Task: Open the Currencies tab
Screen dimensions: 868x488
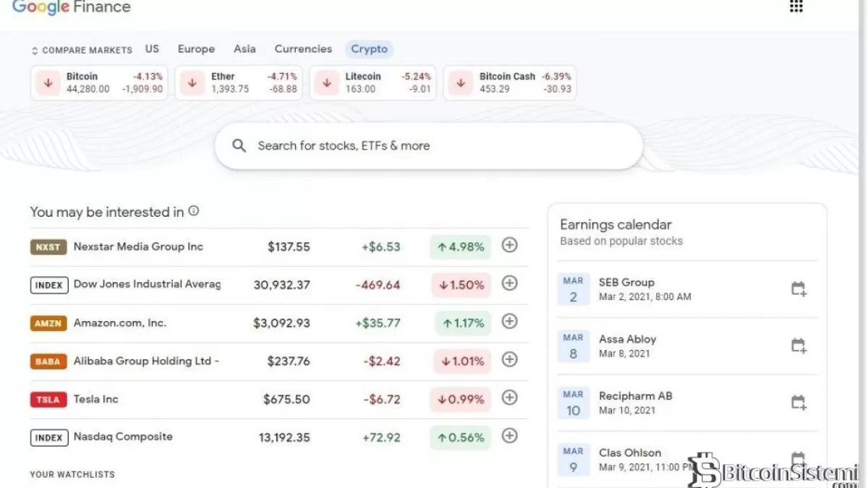Action: pos(303,49)
